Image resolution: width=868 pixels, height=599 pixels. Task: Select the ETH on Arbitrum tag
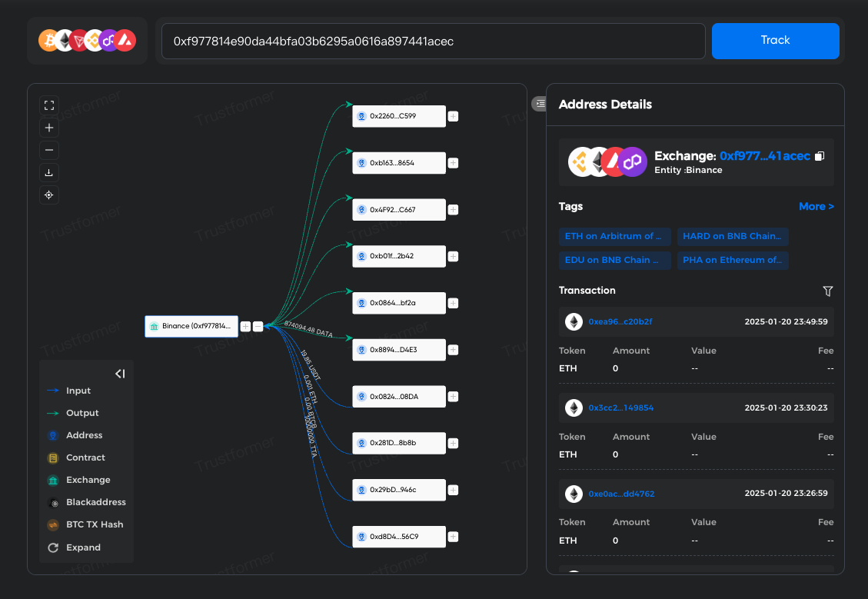click(x=614, y=236)
